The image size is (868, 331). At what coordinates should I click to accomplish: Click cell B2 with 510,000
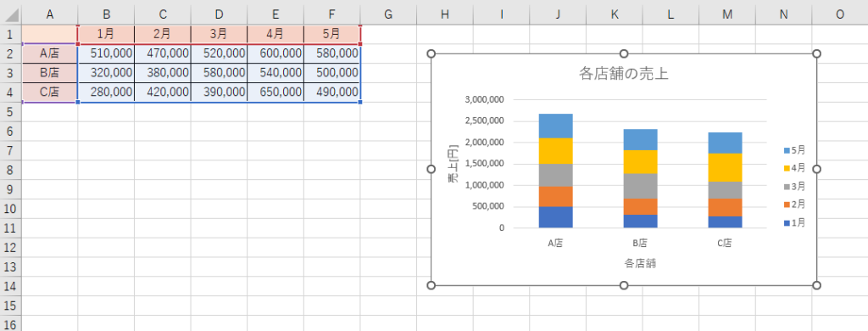(106, 53)
